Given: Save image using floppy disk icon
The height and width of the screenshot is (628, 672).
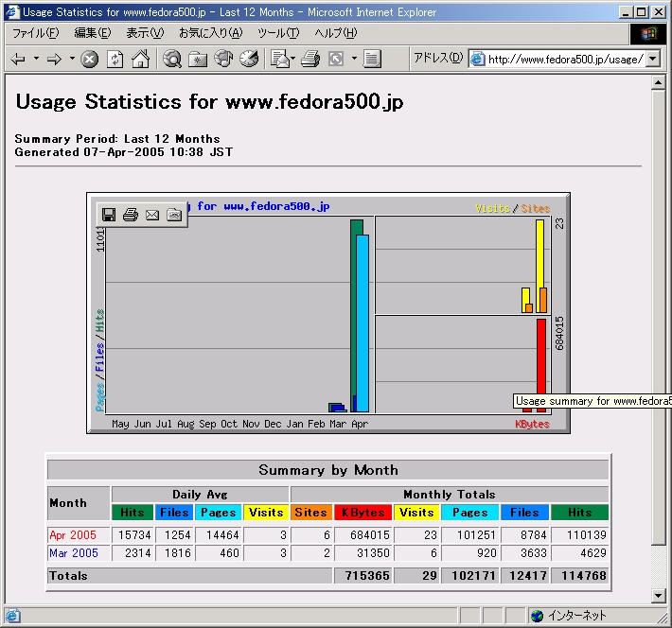Looking at the screenshot, I should (x=109, y=215).
